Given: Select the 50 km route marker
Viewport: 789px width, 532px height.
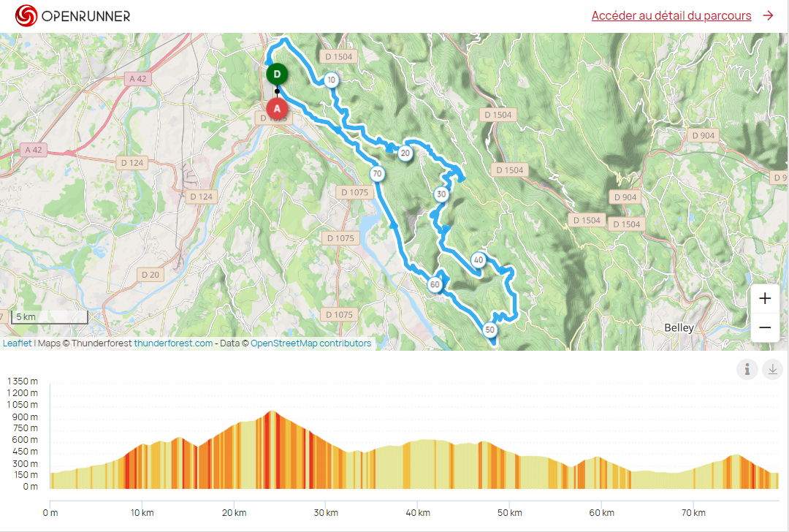Looking at the screenshot, I should (x=489, y=330).
